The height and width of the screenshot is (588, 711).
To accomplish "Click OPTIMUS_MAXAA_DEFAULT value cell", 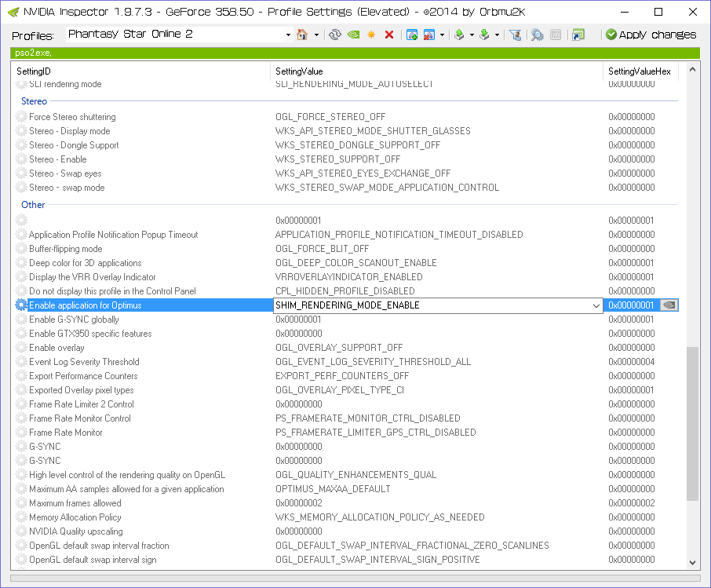I will (x=333, y=489).
